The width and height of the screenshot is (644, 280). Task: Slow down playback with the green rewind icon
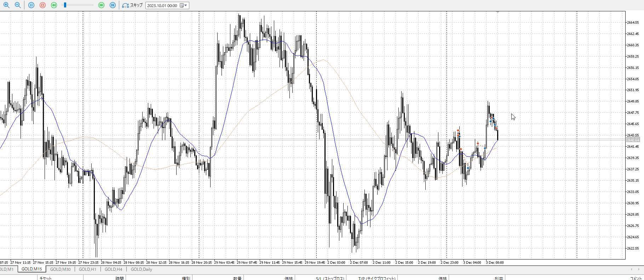[x=54, y=5]
